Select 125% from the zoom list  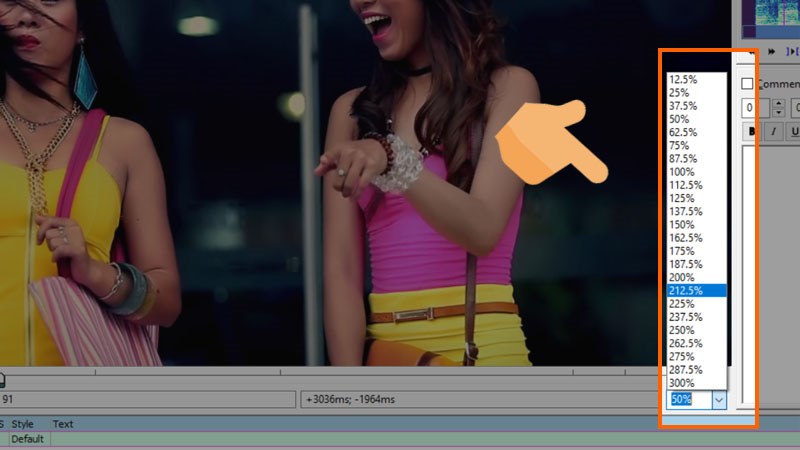coord(696,198)
